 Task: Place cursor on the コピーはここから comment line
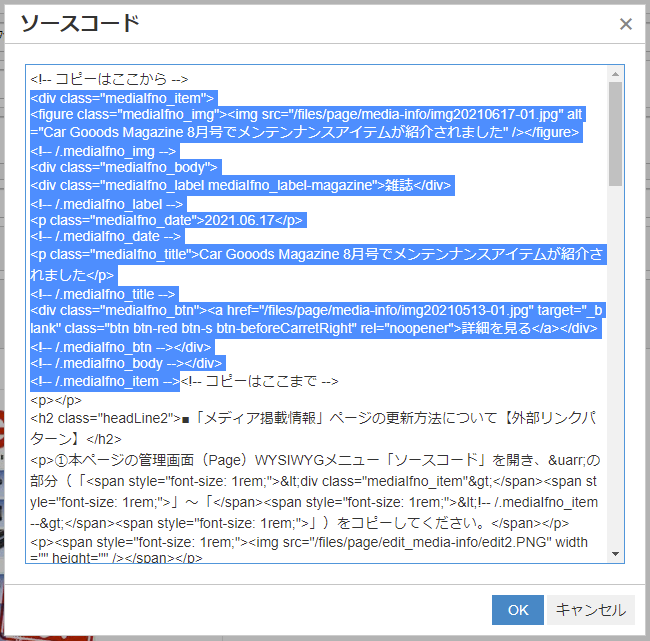(110, 79)
